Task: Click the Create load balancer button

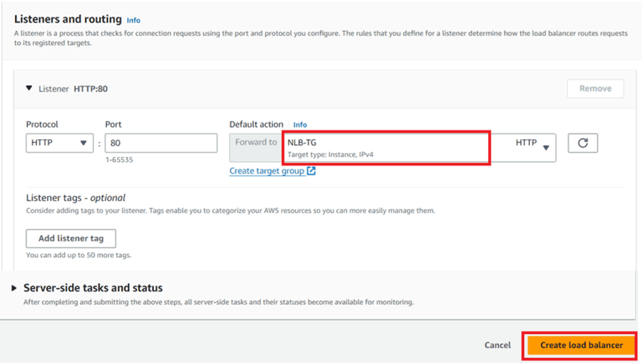Action: tap(581, 345)
